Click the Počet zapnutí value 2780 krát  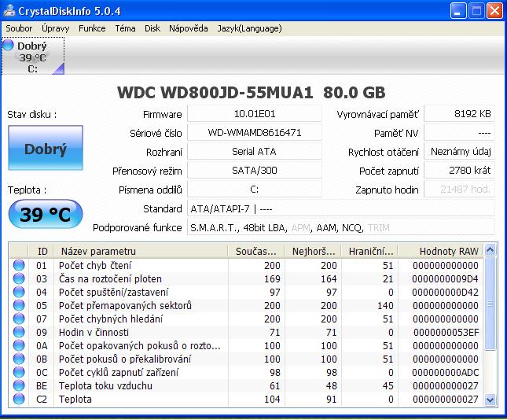[x=459, y=170]
